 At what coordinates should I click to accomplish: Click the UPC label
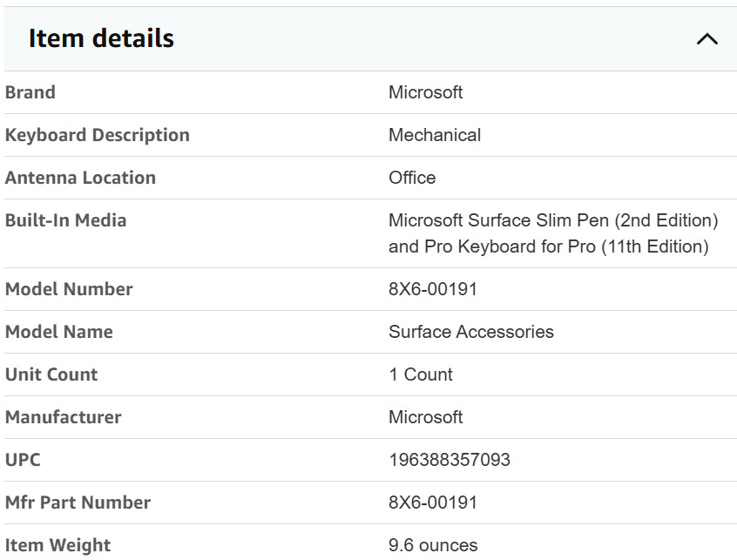(x=23, y=460)
